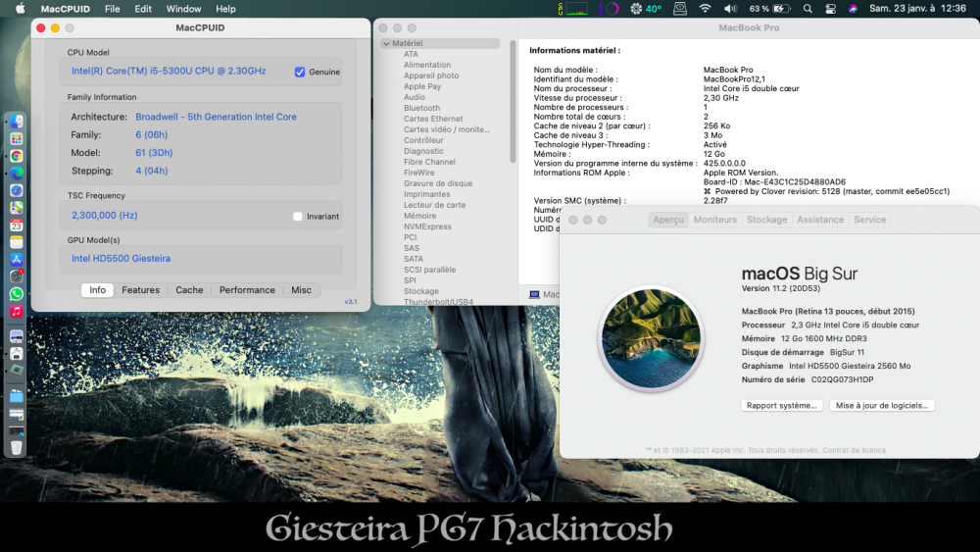Open the blue folder stack in dock
The image size is (980, 552).
tap(17, 396)
